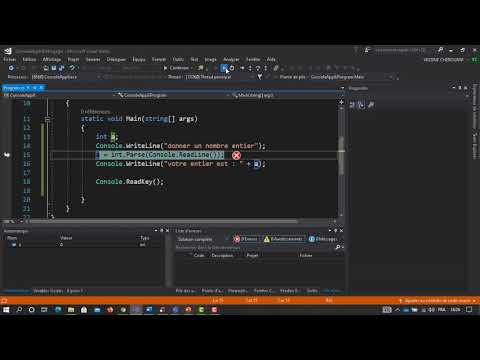This screenshot has height=360, width=480.
Task: Click the thread filter funnel icon
Action: [260, 77]
